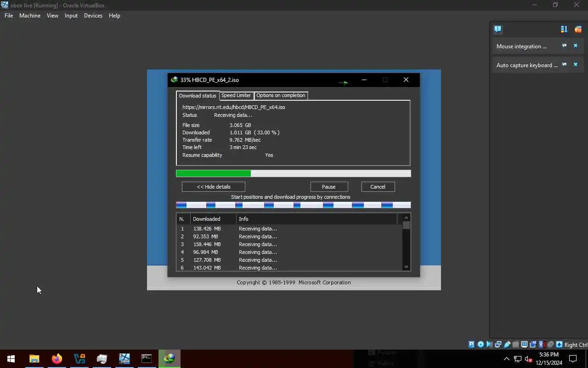Switch to Options on completion tab
588x368 pixels.
281,95
